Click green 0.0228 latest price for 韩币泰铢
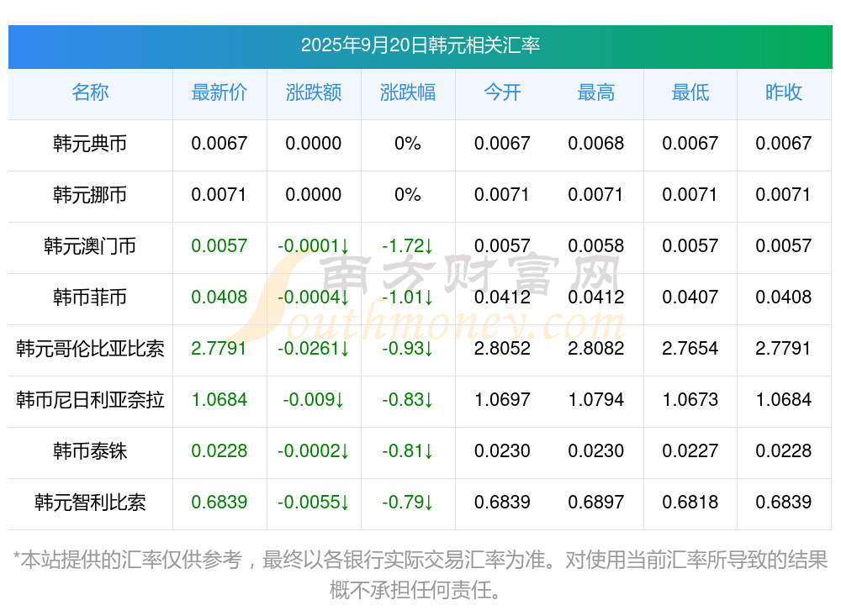Viewport: 841px width, 616px height. tap(220, 451)
